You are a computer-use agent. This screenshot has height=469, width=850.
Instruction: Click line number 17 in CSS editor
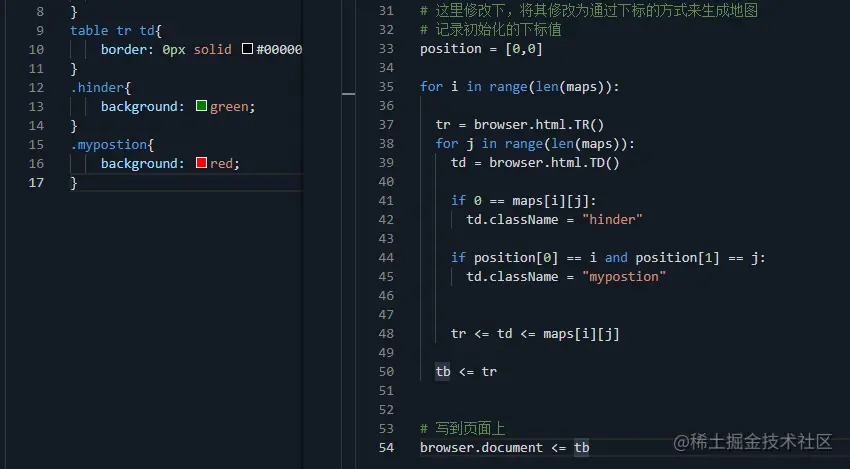click(x=36, y=182)
